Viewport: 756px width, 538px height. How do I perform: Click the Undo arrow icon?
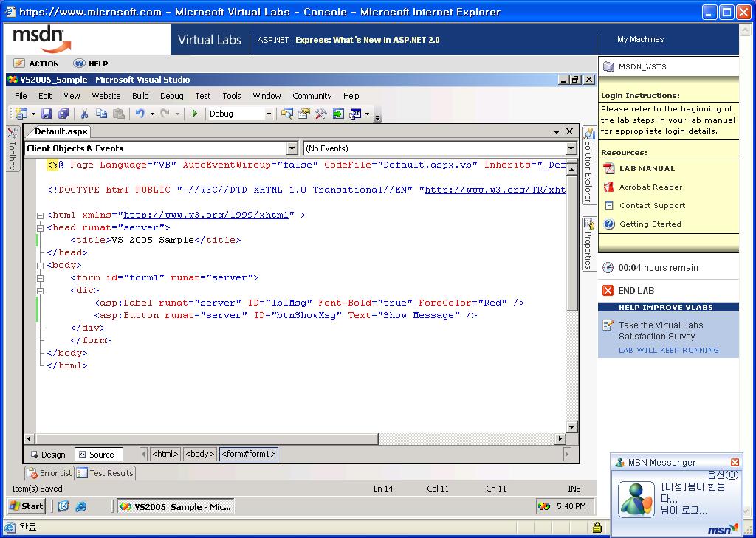tap(140, 114)
